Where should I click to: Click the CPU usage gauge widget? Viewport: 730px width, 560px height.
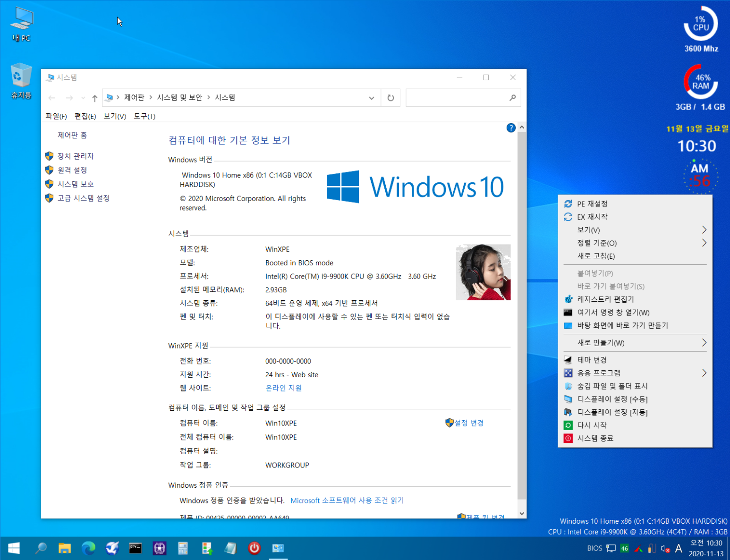click(701, 23)
